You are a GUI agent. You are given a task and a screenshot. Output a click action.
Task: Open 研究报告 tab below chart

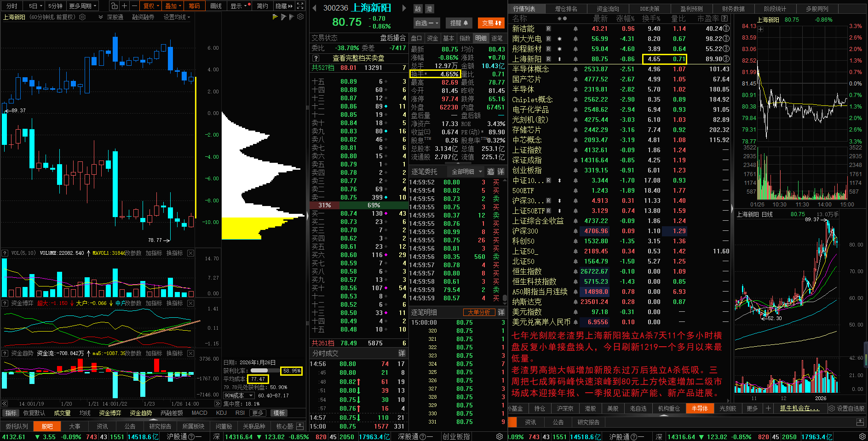160,426
